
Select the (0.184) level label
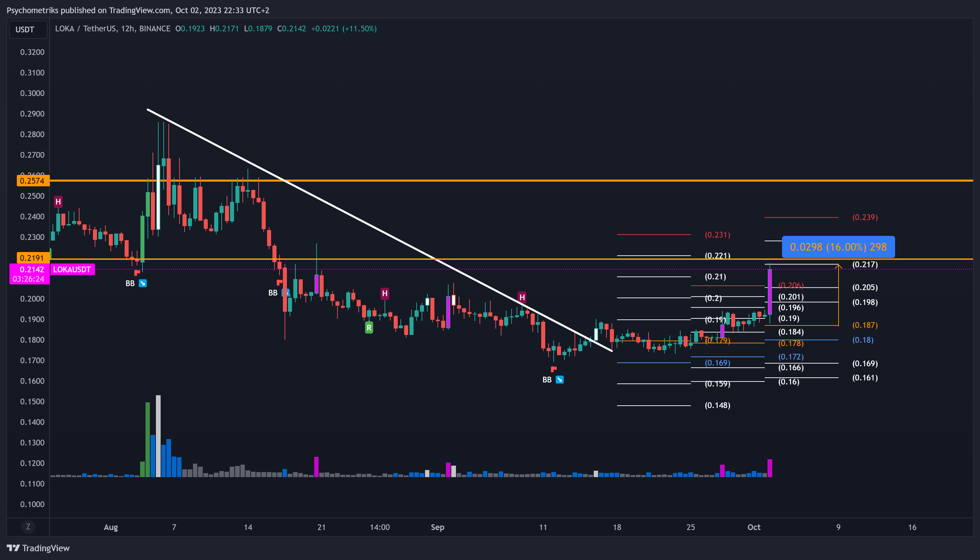pyautogui.click(x=790, y=332)
